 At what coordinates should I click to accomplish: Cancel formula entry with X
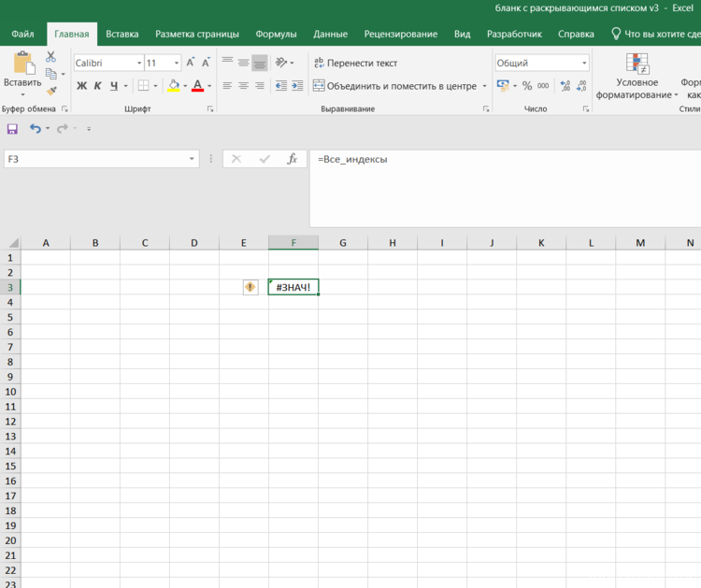[236, 159]
